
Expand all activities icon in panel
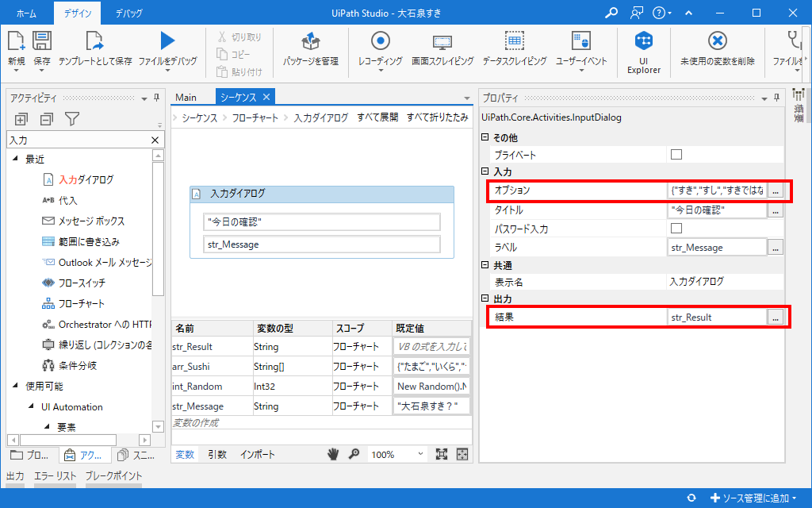point(21,119)
